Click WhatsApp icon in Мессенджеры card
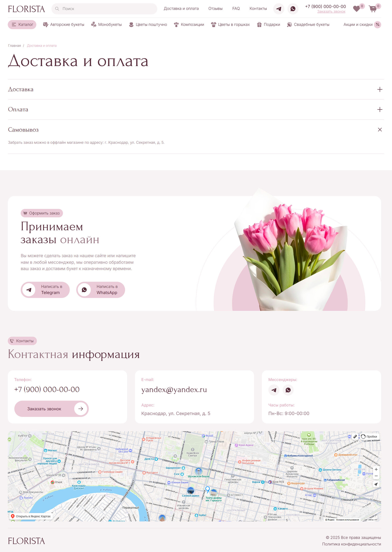The width and height of the screenshot is (392, 552). (288, 390)
